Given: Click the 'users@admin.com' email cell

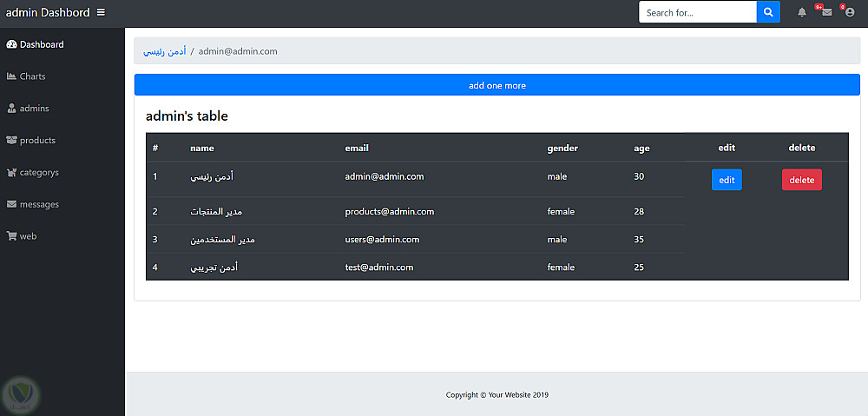Looking at the screenshot, I should [x=382, y=240].
